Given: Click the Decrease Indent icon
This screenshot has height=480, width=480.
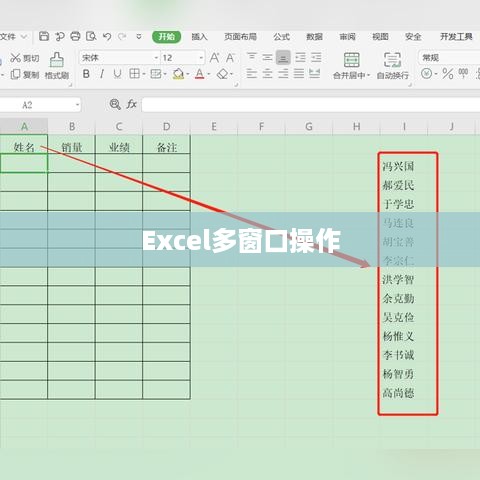Looking at the screenshot, I should 300,58.
